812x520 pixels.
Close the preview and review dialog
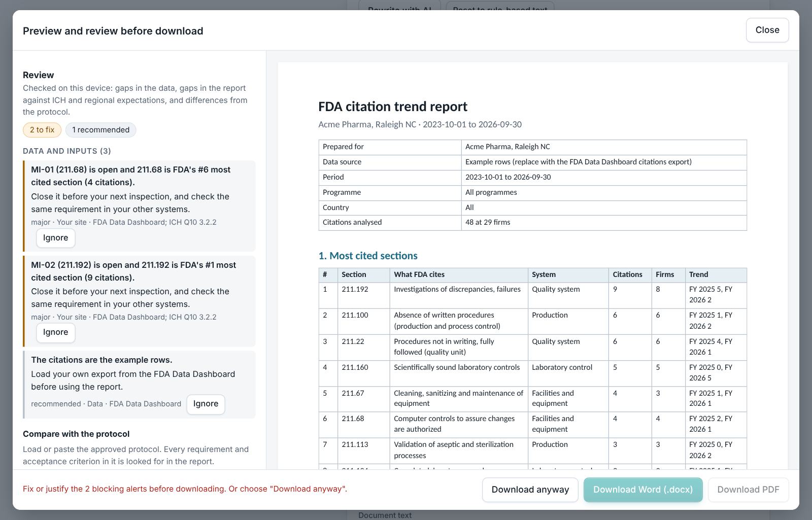pyautogui.click(x=767, y=30)
